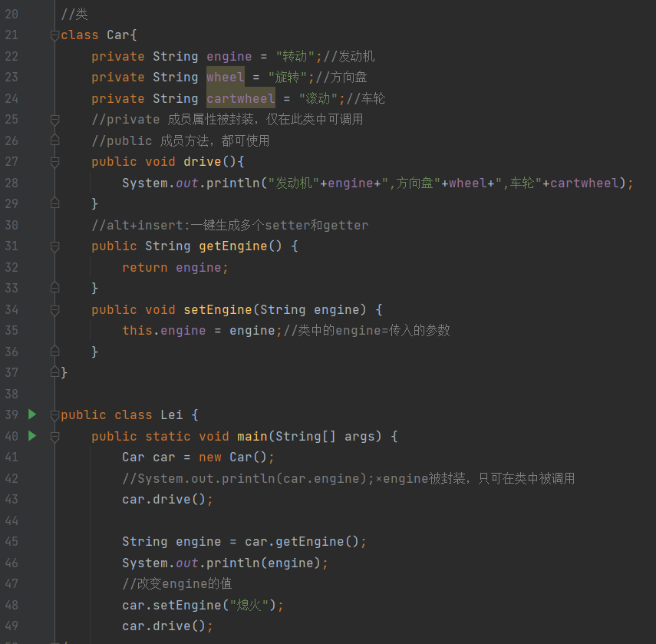Collapse main method fold marker on line 40
Viewport: 656px width, 644px height.
pos(54,437)
